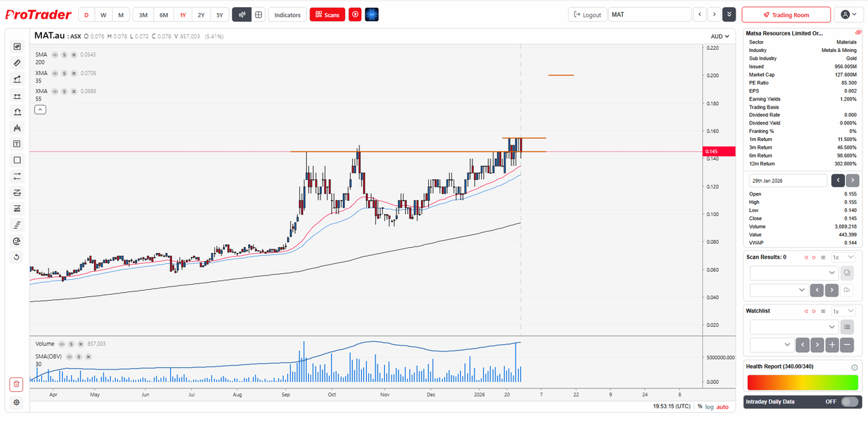This screenshot has width=868, height=428.
Task: Remove symbol from watchlist minus button
Action: click(x=847, y=345)
